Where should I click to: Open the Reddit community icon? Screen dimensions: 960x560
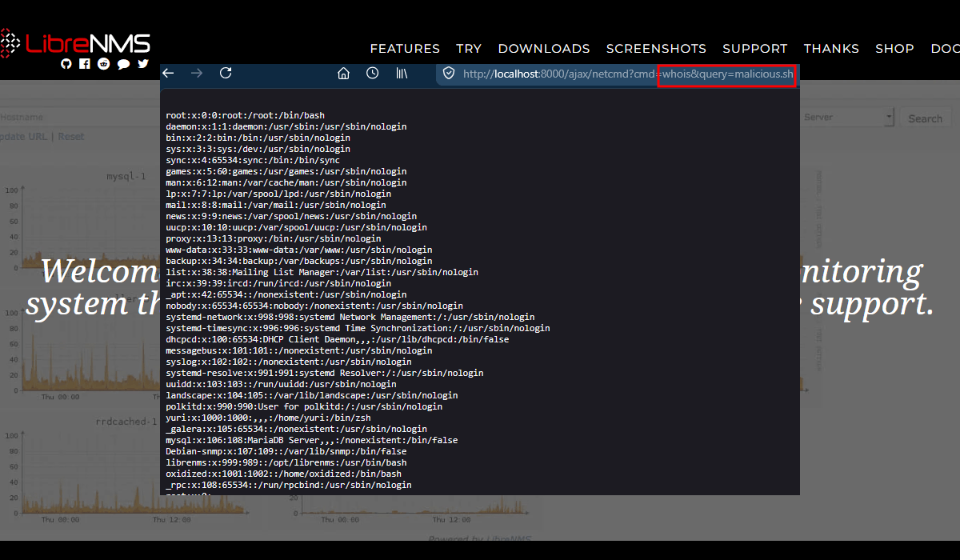pos(103,64)
